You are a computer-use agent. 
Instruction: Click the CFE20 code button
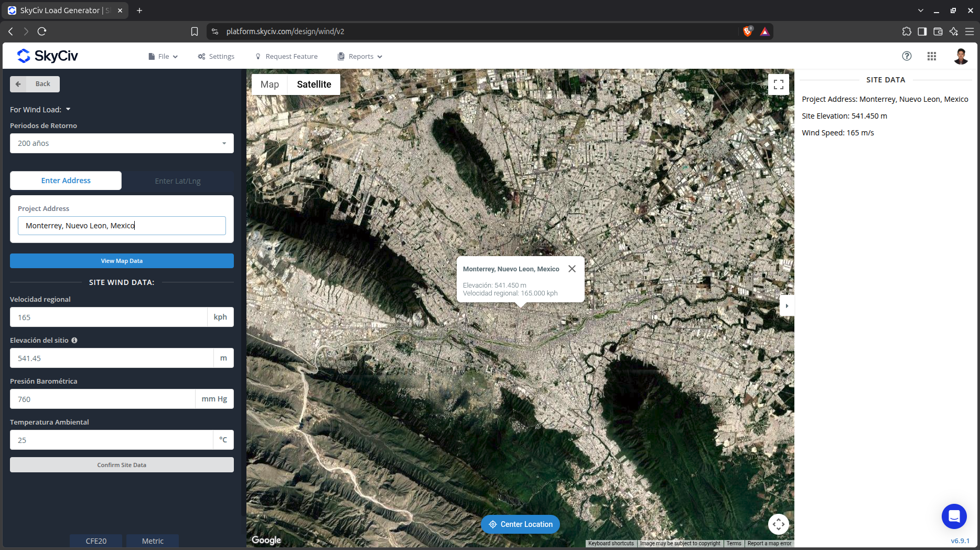coord(96,541)
